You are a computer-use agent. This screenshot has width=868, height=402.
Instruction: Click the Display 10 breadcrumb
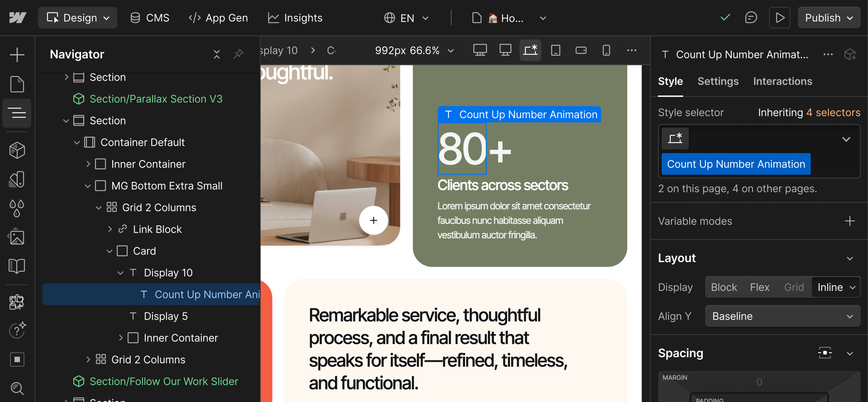click(279, 50)
